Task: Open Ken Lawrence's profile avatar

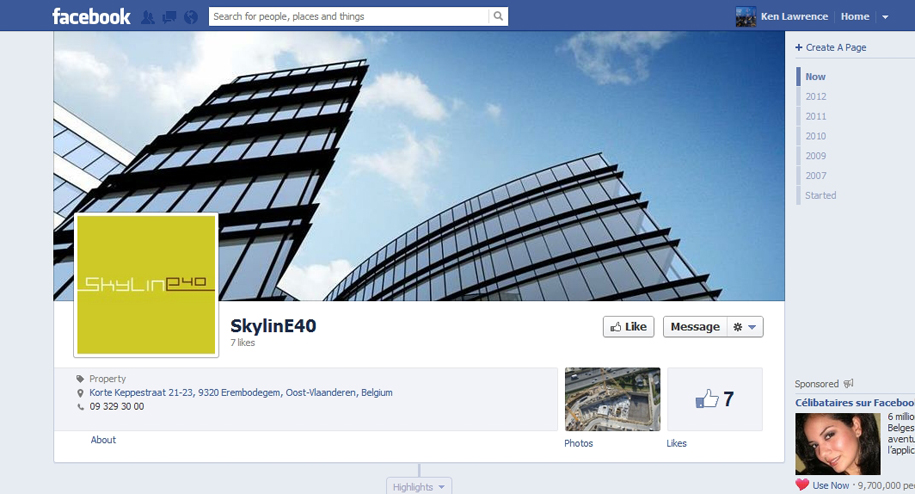Action: [746, 16]
